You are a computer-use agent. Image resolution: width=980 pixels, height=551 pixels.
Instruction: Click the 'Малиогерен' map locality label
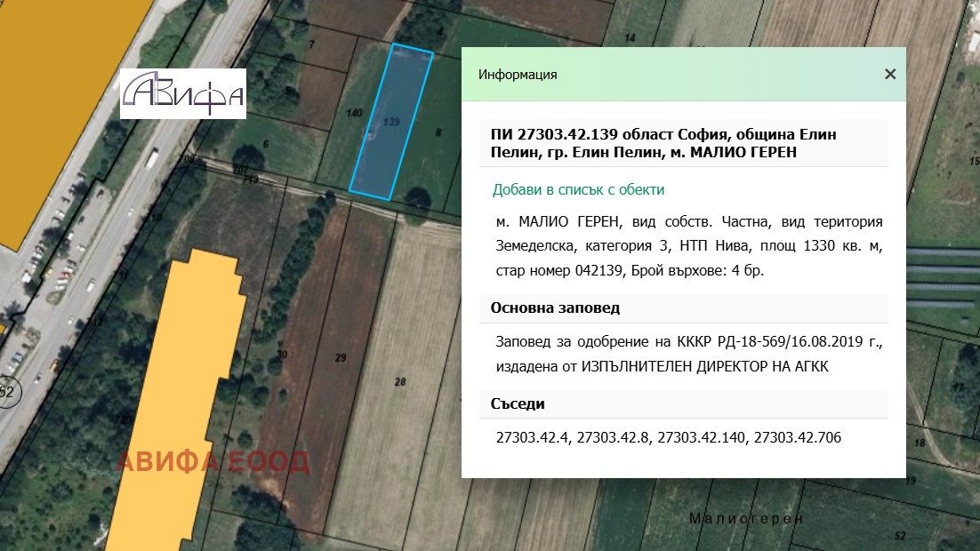pyautogui.click(x=745, y=518)
